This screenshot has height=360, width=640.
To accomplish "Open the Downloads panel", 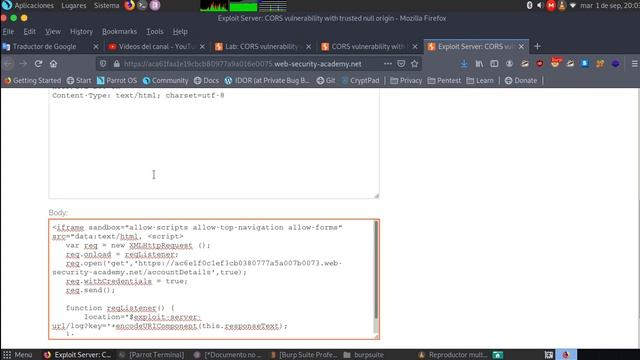I will 464,64.
